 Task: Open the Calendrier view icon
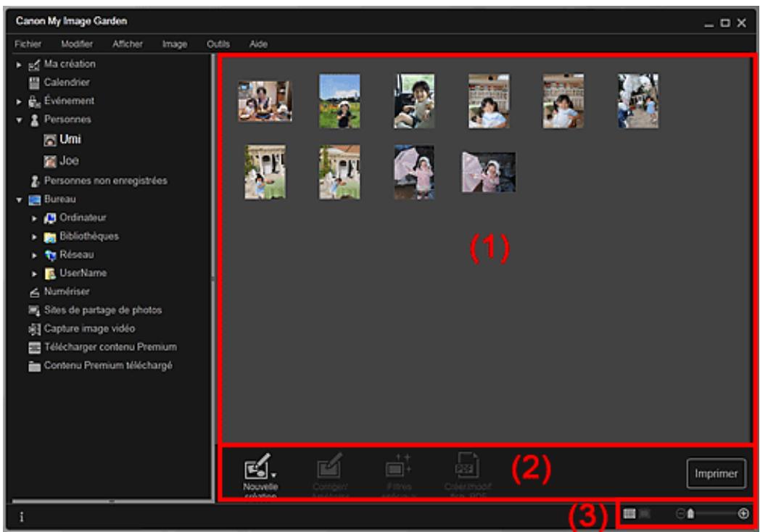coord(33,82)
